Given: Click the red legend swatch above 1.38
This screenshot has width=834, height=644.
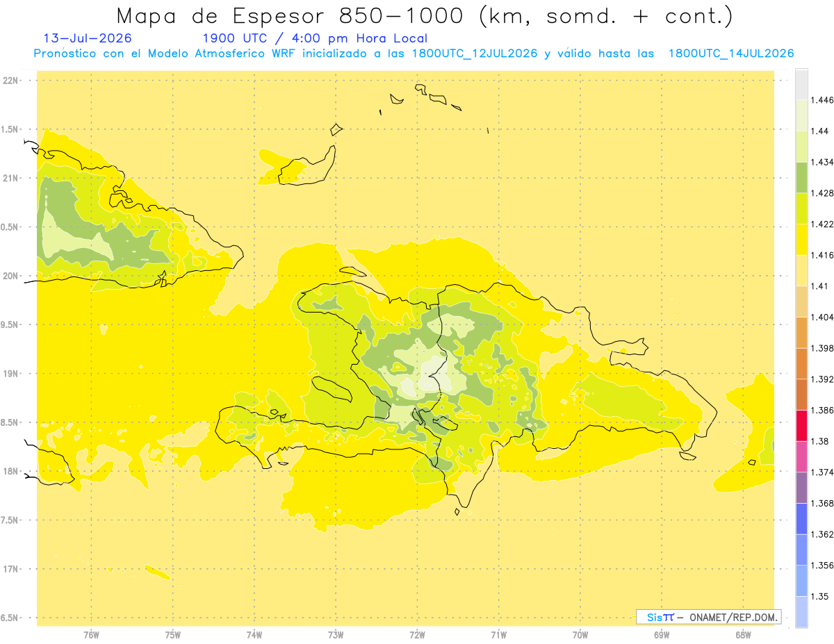Looking at the screenshot, I should (801, 425).
